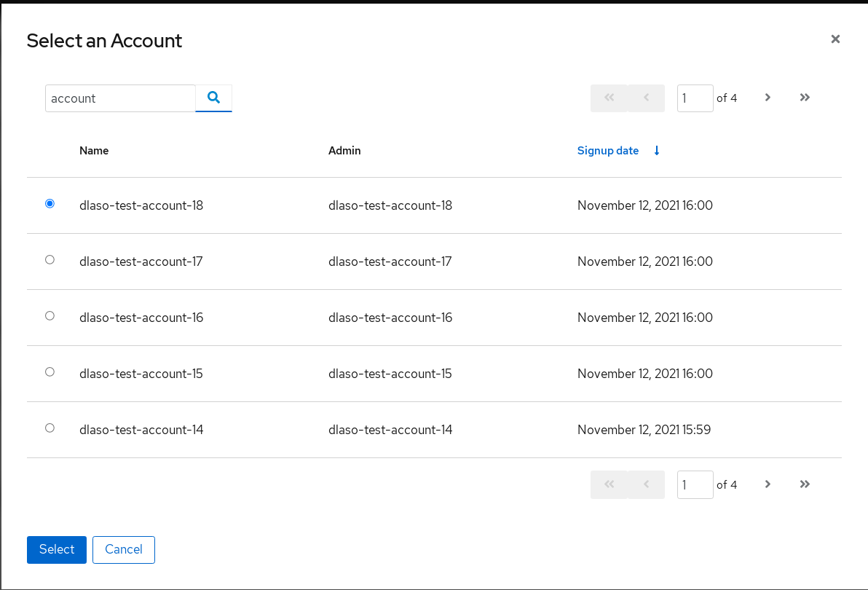Viewport: 868px width, 590px height.
Task: Click the Cancel button
Action: click(124, 550)
